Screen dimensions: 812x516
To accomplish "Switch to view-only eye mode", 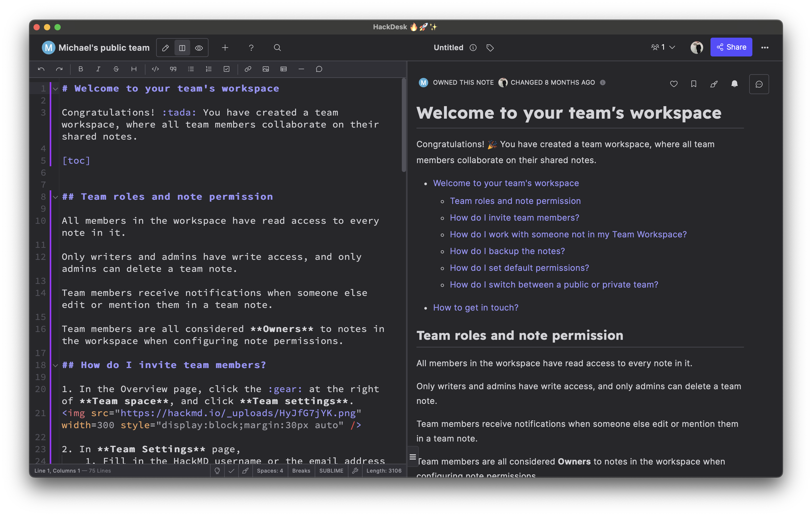I will pyautogui.click(x=199, y=48).
